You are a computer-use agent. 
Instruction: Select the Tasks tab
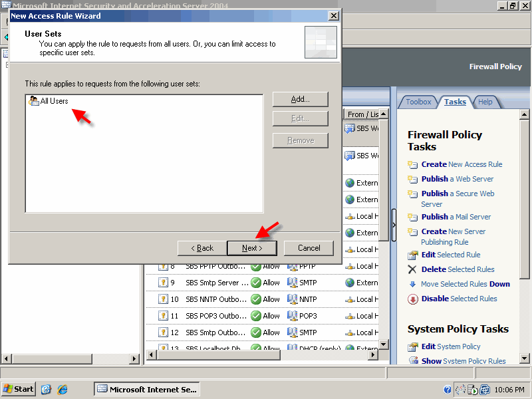[455, 102]
